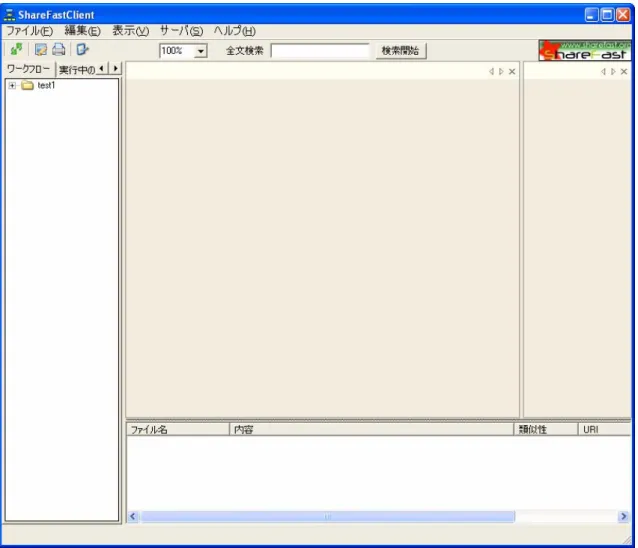Click the 全文検索 text input field

(x=320, y=51)
